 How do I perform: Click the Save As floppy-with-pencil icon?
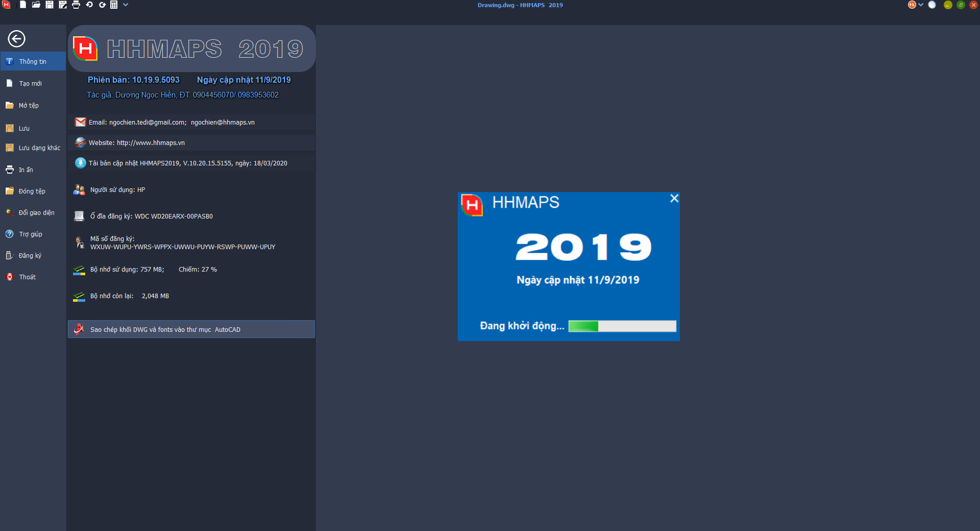coord(63,5)
